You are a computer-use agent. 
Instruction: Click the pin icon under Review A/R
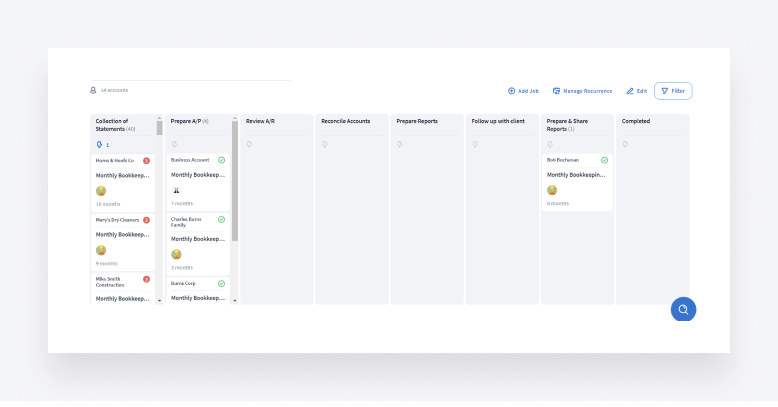(x=249, y=144)
